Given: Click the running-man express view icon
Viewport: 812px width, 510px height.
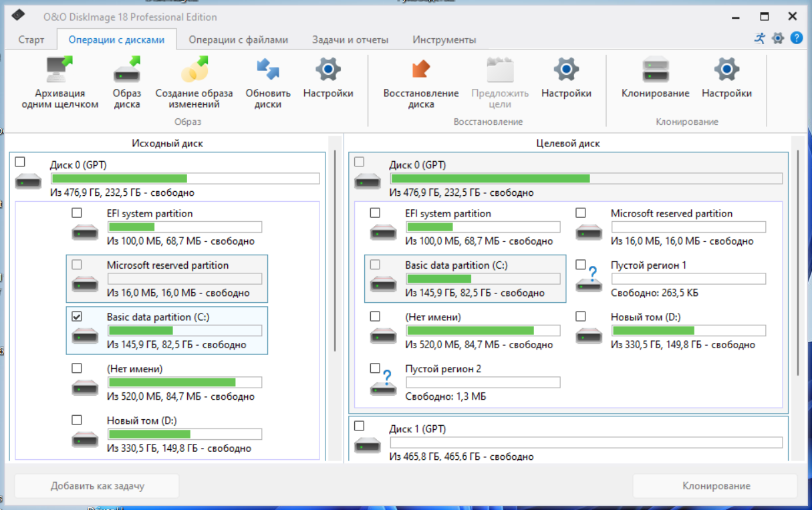Looking at the screenshot, I should [760, 38].
